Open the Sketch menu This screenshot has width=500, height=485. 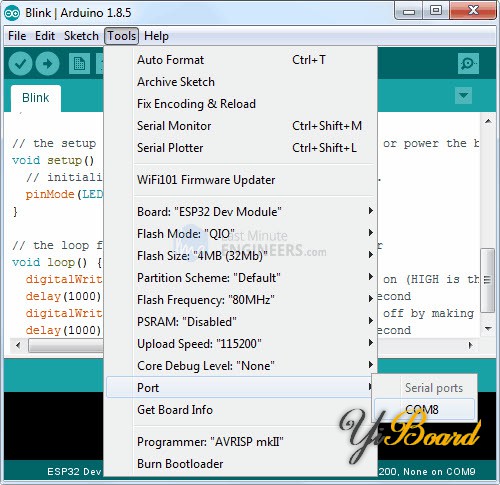click(x=81, y=36)
